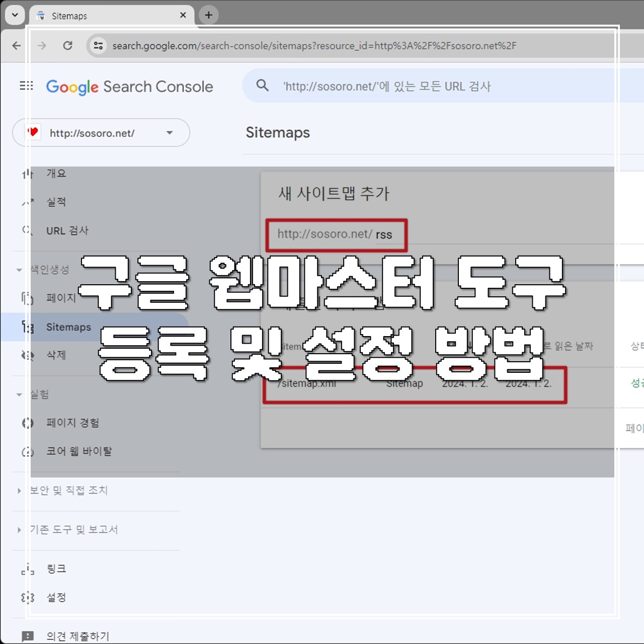The height and width of the screenshot is (644, 644).
Task: Click the 새 사이트맵 추가 heading
Action: tap(334, 193)
